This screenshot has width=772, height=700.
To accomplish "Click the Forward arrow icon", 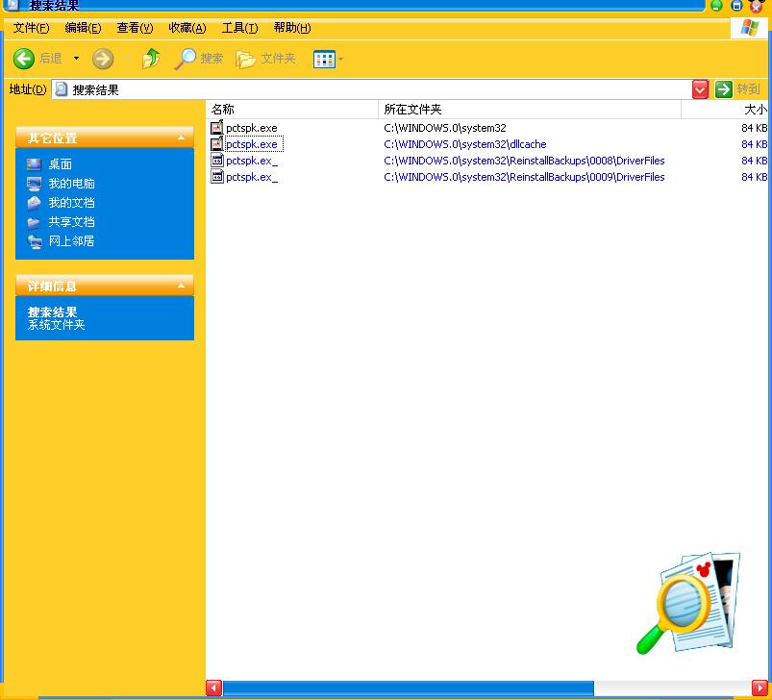I will pyautogui.click(x=103, y=59).
